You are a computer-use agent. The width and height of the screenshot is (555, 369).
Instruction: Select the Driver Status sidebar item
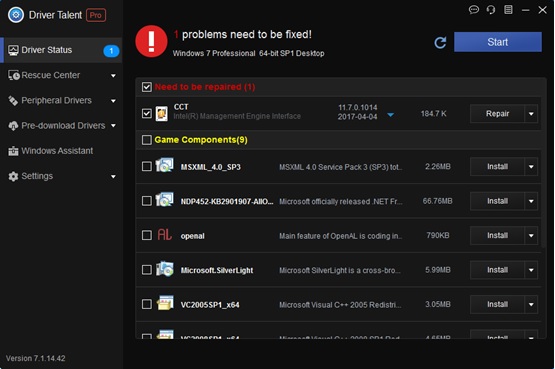click(x=61, y=50)
